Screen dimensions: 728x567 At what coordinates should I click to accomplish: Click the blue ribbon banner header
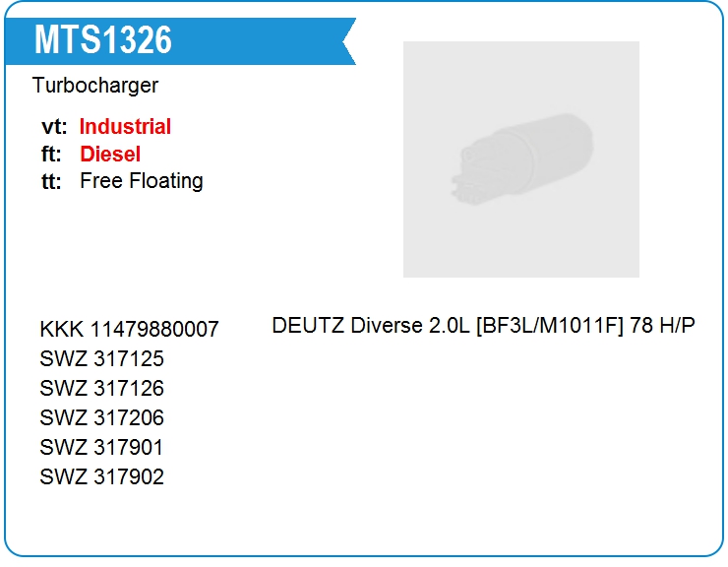pyautogui.click(x=181, y=41)
